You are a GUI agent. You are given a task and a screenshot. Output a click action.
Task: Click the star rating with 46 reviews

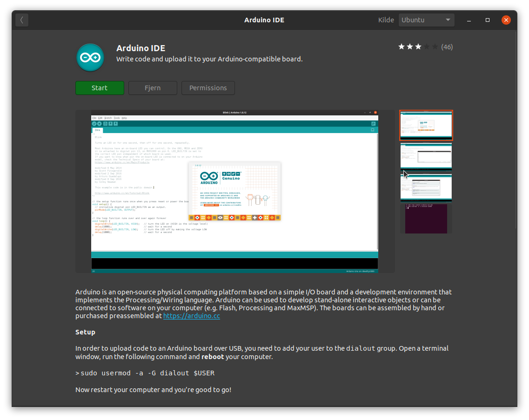pos(425,47)
